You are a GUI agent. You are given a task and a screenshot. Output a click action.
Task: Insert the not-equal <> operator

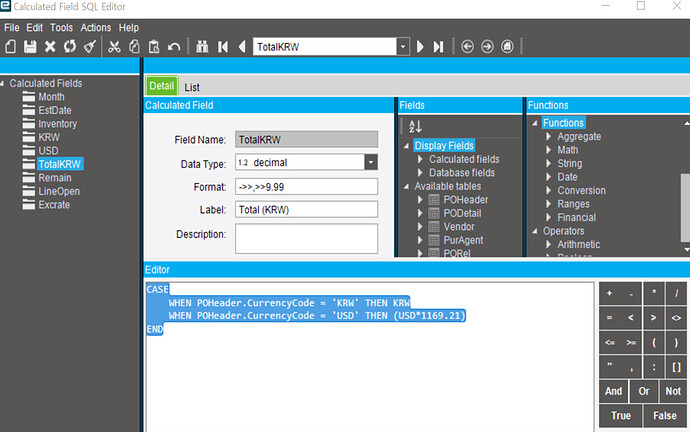click(x=676, y=318)
